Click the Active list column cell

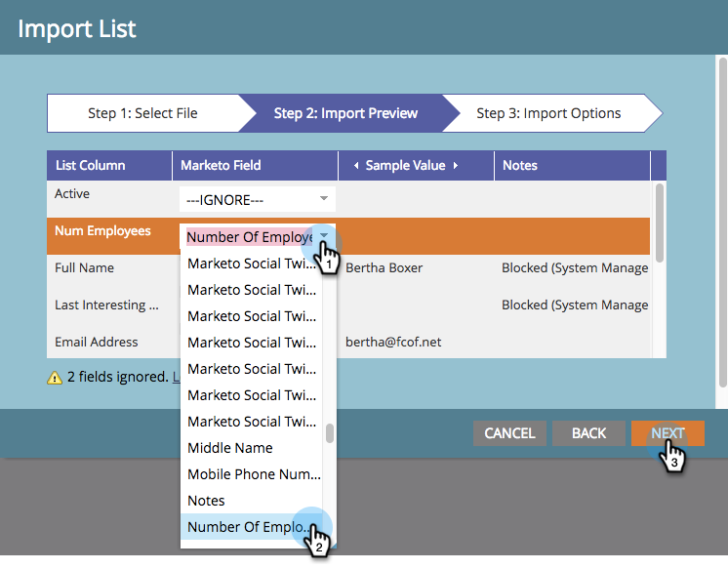pos(72,193)
